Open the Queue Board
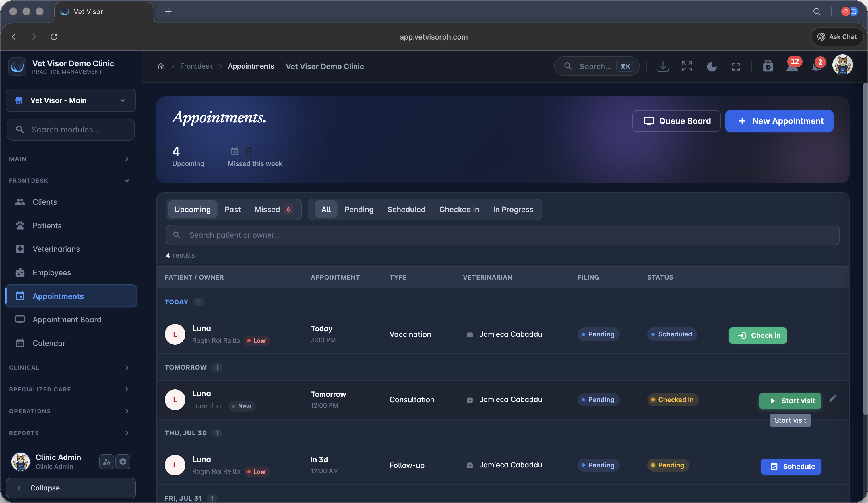 676,121
